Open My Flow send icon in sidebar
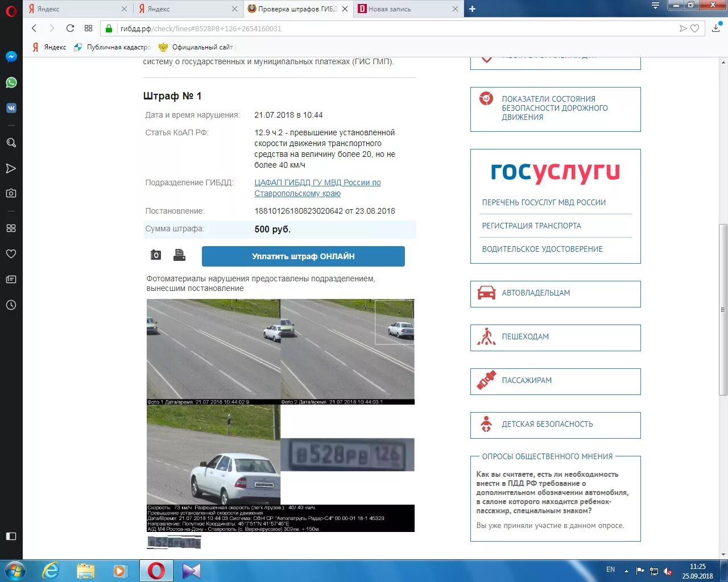 click(11, 168)
